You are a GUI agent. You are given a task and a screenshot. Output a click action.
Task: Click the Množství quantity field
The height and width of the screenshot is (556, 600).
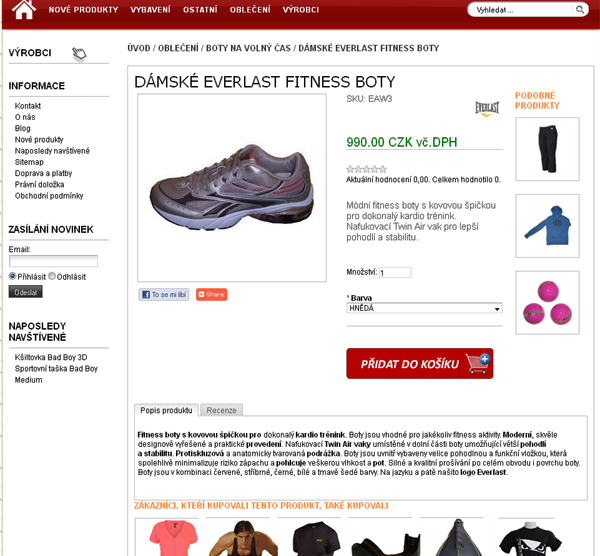coord(395,272)
